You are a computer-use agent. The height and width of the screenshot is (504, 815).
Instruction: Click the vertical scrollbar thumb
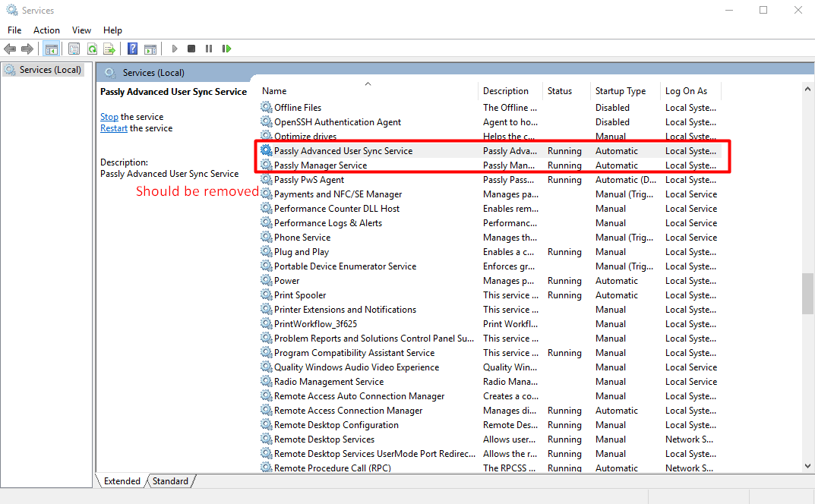pyautogui.click(x=807, y=294)
